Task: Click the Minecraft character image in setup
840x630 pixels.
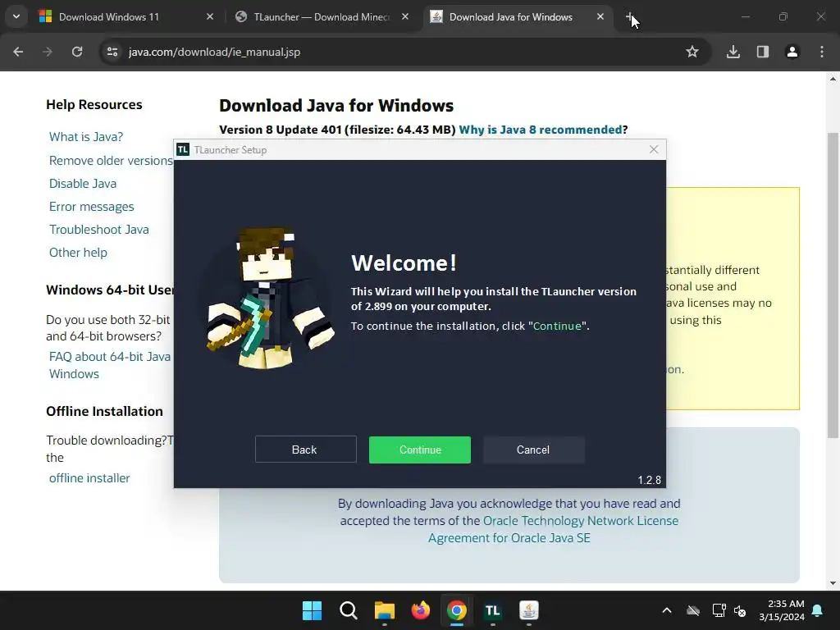Action: [270, 298]
